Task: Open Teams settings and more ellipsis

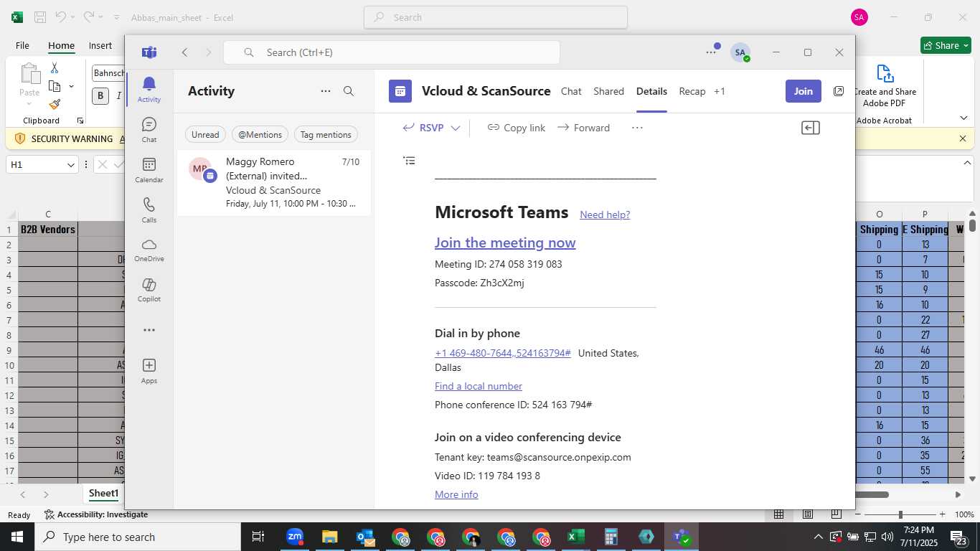Action: (711, 52)
